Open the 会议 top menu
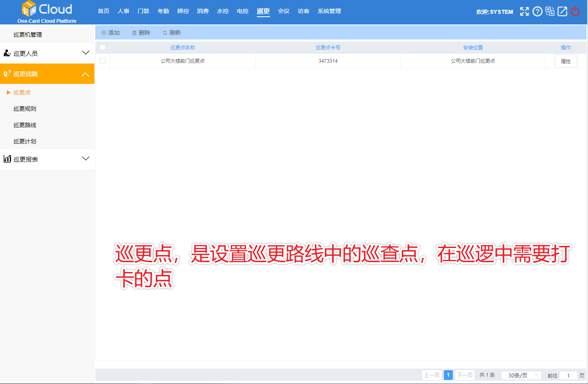The width and height of the screenshot is (588, 384). [284, 11]
